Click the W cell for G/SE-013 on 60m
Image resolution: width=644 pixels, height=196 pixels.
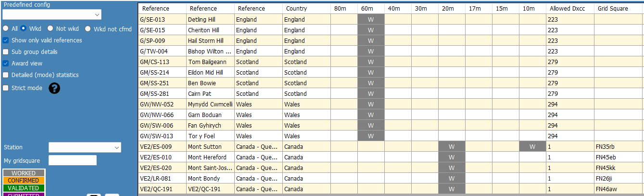point(371,20)
